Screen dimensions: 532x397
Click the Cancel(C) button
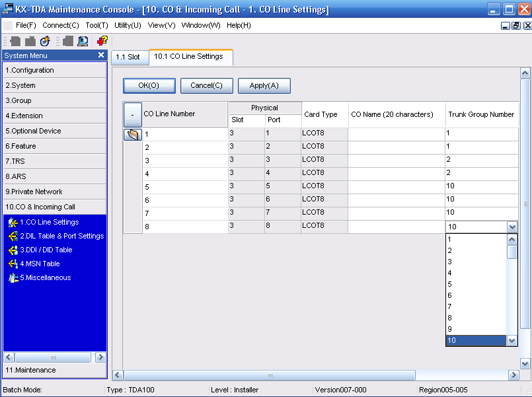[207, 86]
